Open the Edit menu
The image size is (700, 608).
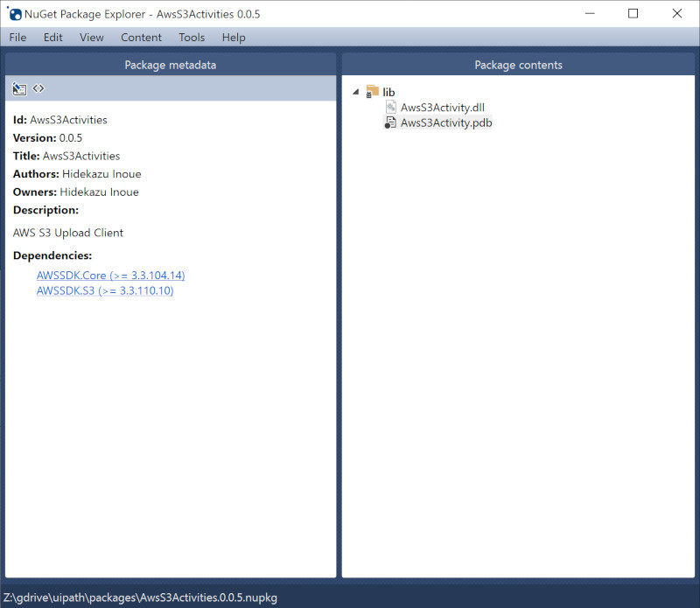pyautogui.click(x=53, y=38)
